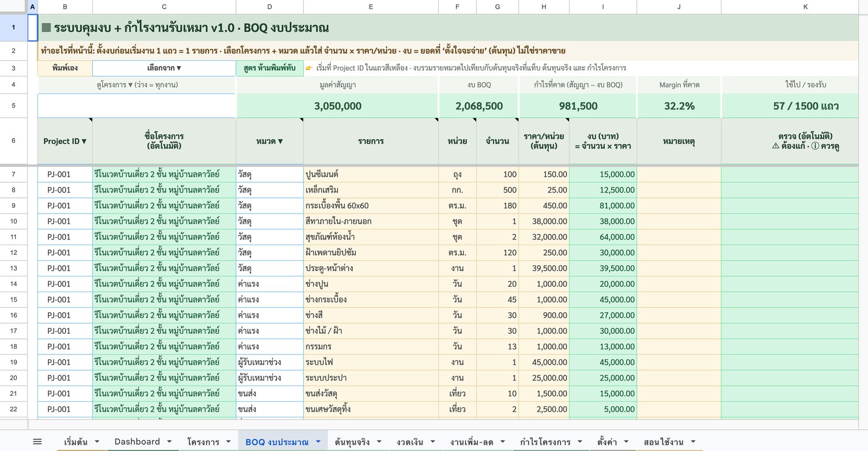Open the BOQ งบประมาณ tab dropdown arrow
868x451 pixels.
pyautogui.click(x=318, y=442)
